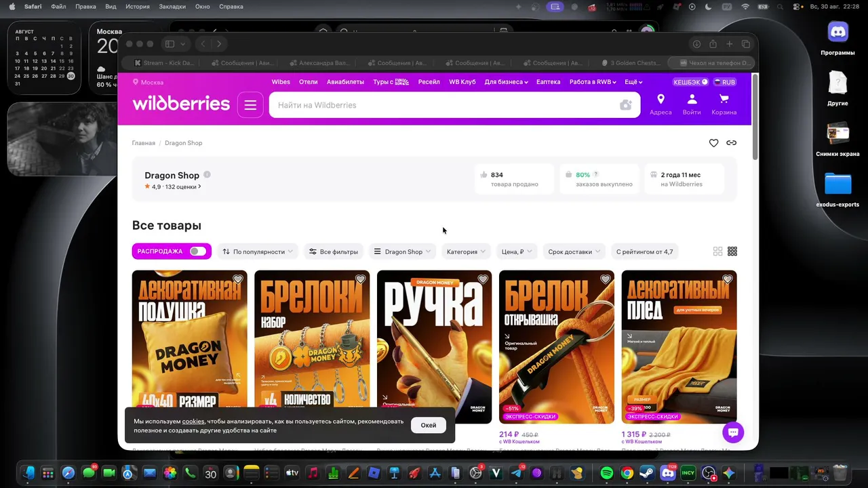Open the Eаптека link
Image resolution: width=868 pixels, height=488 pixels.
click(549, 82)
